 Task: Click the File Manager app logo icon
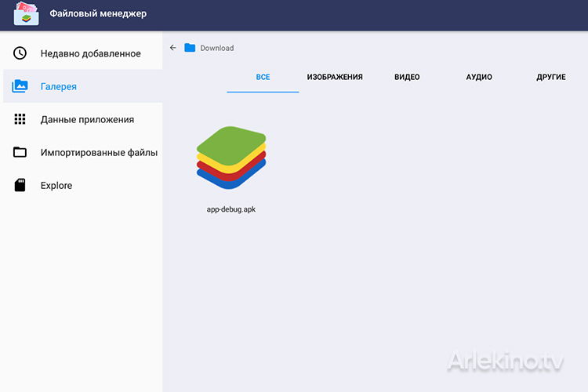(x=26, y=13)
